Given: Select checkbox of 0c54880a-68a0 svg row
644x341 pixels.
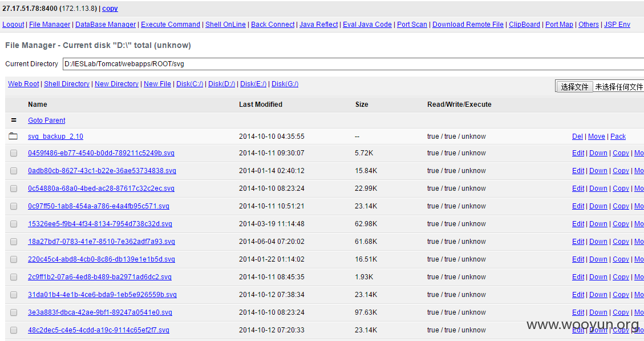Looking at the screenshot, I should (14, 188).
